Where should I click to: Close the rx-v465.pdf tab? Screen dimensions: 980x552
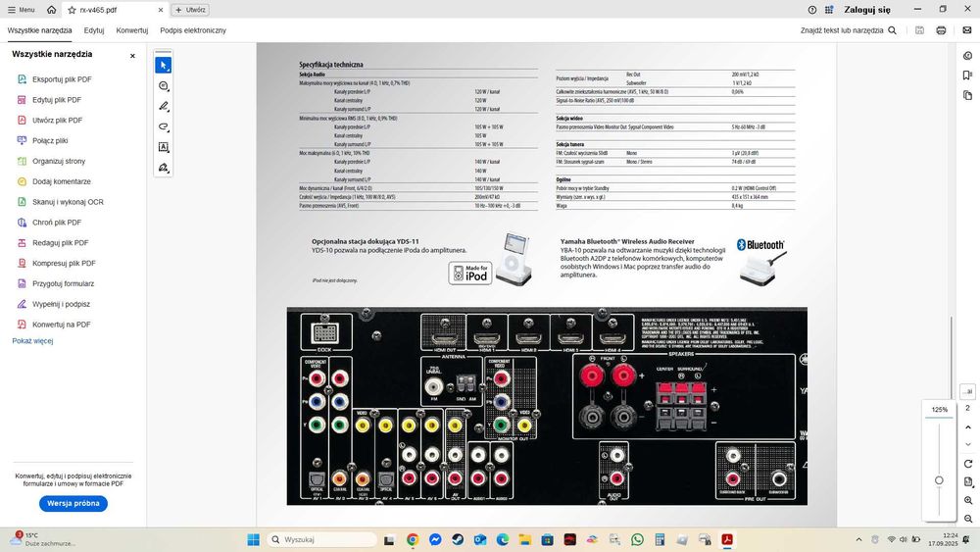click(161, 10)
